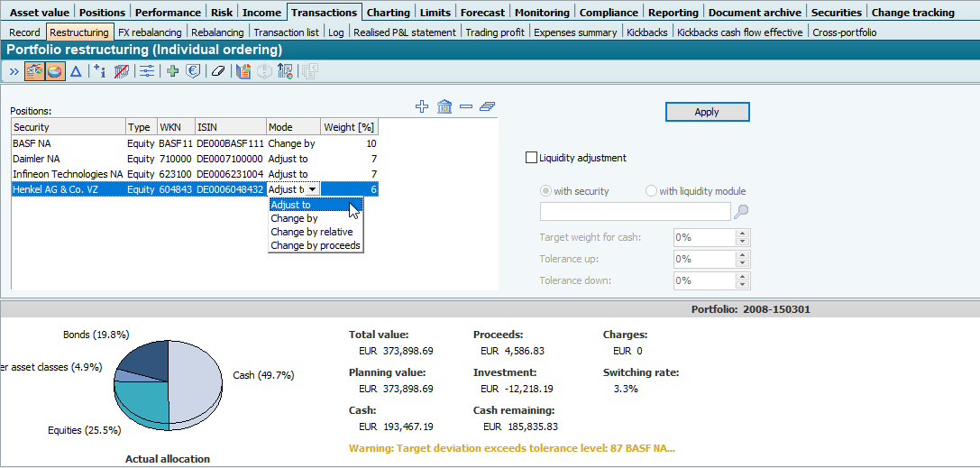Enable the Liquidity adjustment checkbox

pyautogui.click(x=531, y=158)
